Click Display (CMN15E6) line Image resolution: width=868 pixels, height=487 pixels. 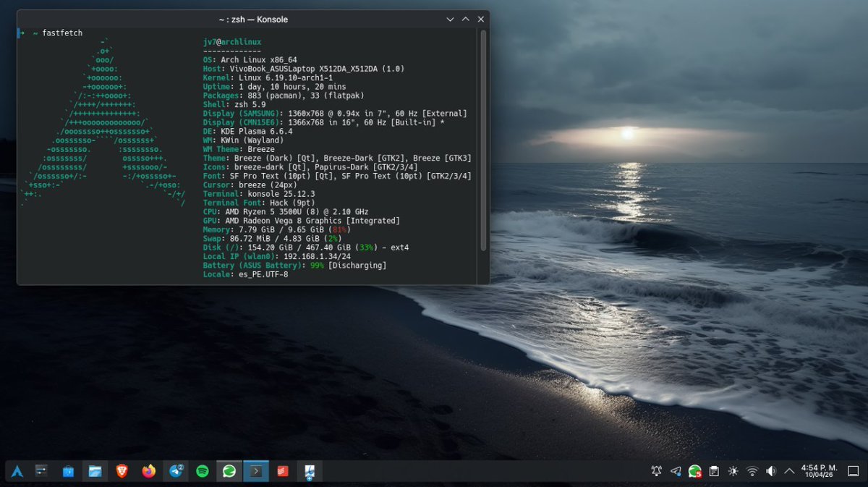(323, 122)
